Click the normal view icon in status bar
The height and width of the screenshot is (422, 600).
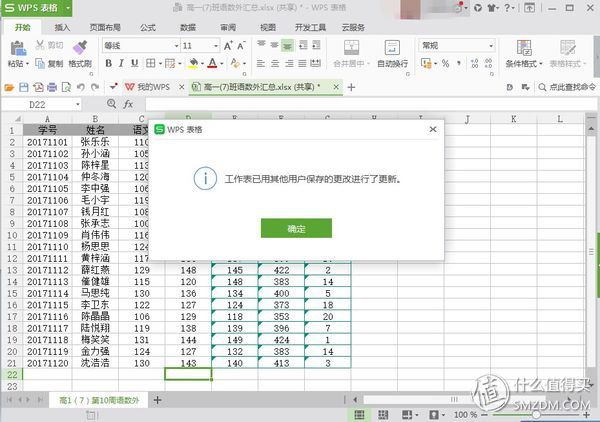pyautogui.click(x=359, y=415)
